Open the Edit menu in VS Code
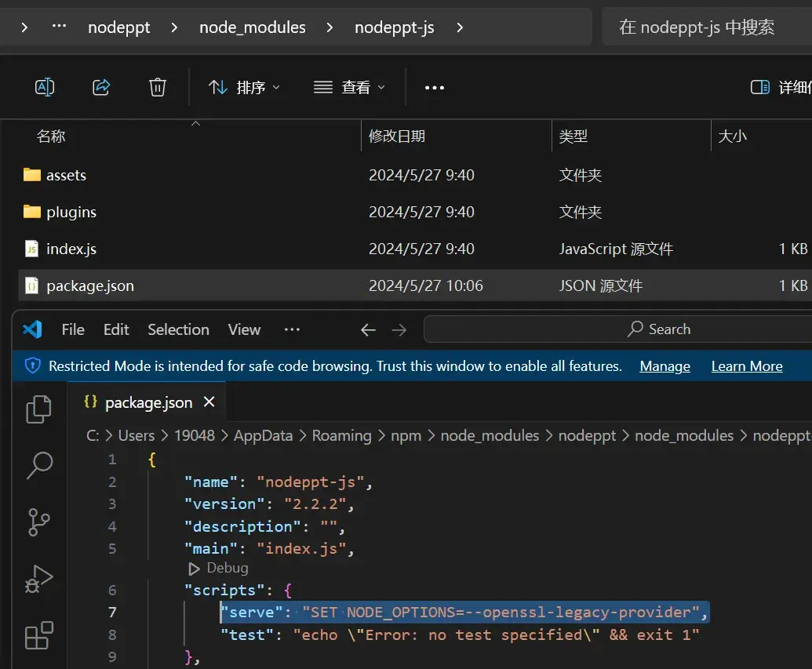The height and width of the screenshot is (669, 812). coord(116,329)
